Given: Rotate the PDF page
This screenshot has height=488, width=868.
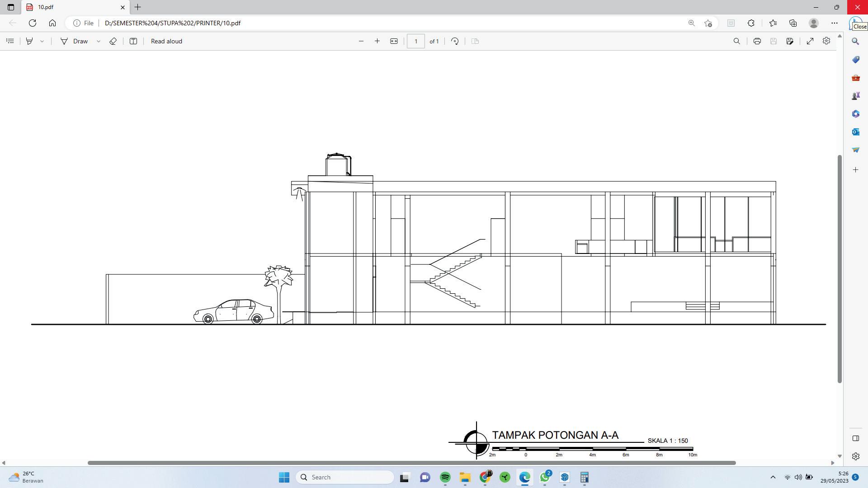Looking at the screenshot, I should point(455,41).
